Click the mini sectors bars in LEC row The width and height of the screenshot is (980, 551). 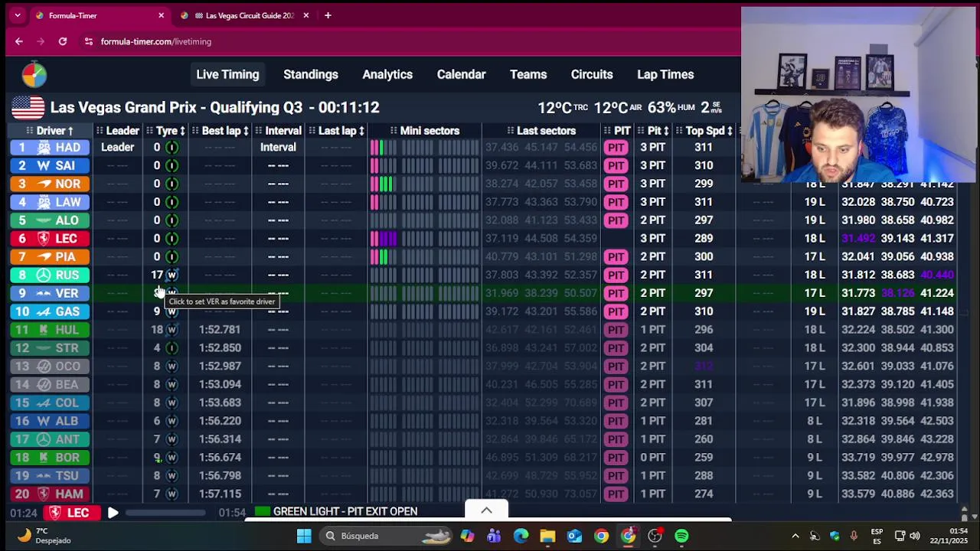[x=425, y=239]
